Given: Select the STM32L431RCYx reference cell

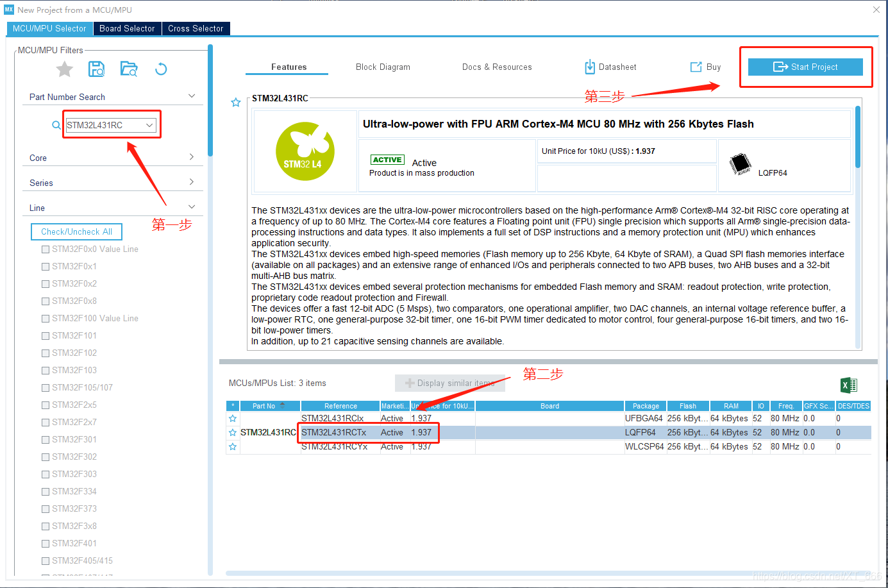Looking at the screenshot, I should point(340,447).
